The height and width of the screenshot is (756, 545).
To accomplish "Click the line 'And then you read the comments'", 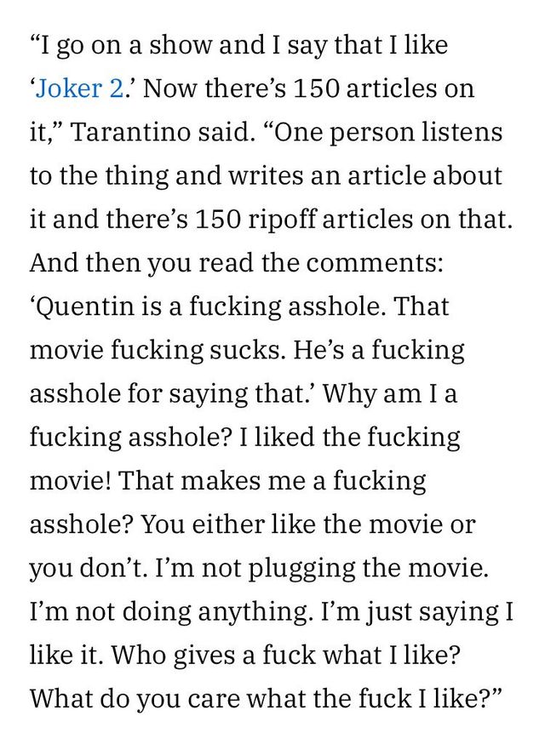I will click(x=236, y=262).
